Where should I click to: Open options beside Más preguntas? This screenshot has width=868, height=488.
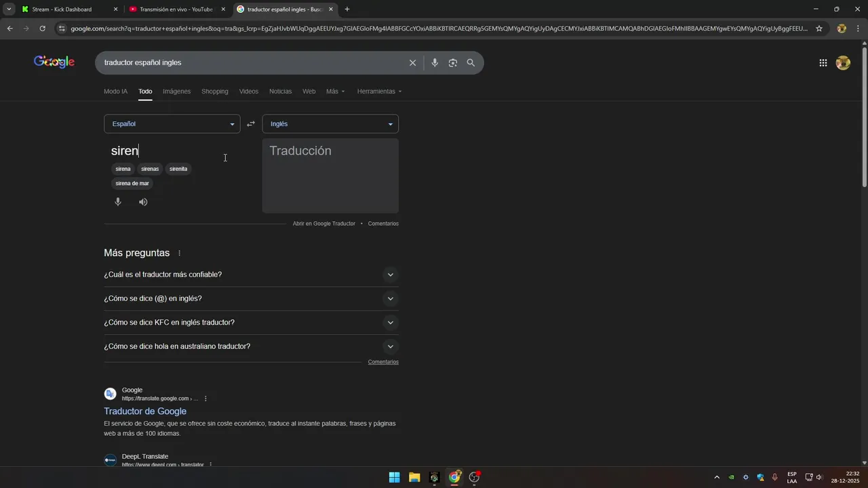point(180,253)
